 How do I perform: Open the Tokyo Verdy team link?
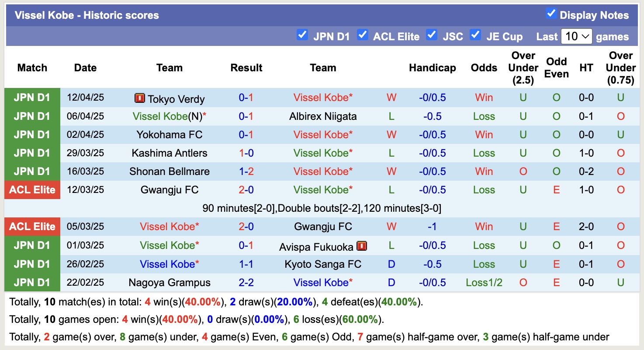(x=176, y=99)
